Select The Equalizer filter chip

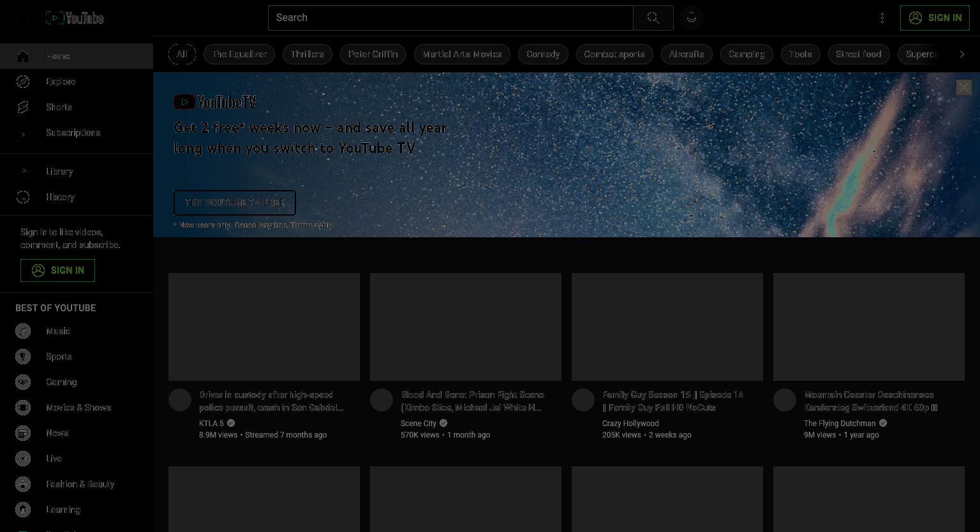[x=239, y=54]
